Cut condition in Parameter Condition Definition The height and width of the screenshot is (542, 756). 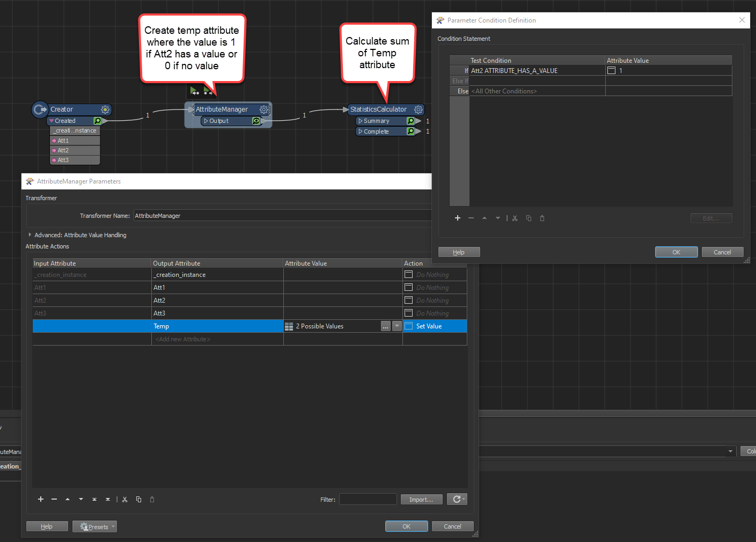(515, 218)
